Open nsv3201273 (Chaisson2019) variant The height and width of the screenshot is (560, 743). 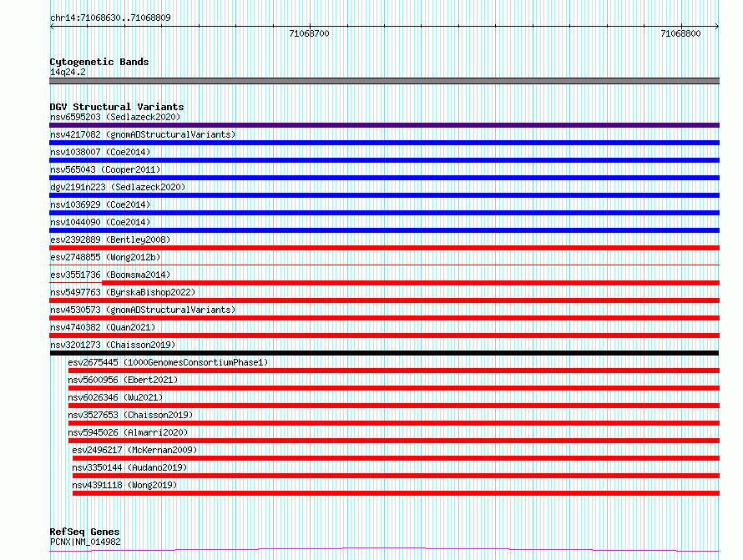113,345
